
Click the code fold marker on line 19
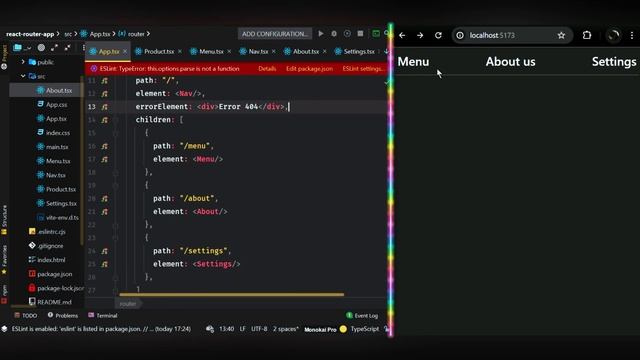click(x=116, y=185)
